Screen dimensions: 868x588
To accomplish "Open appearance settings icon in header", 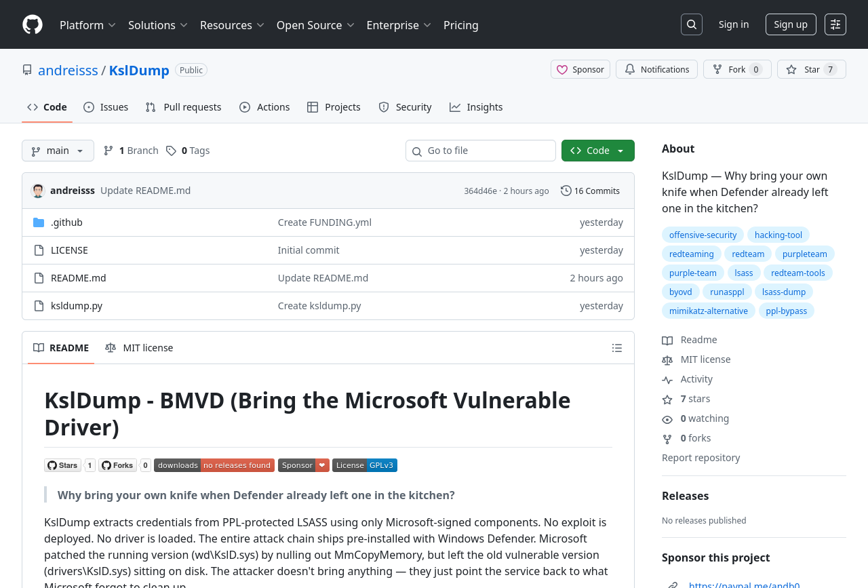I will (x=835, y=24).
